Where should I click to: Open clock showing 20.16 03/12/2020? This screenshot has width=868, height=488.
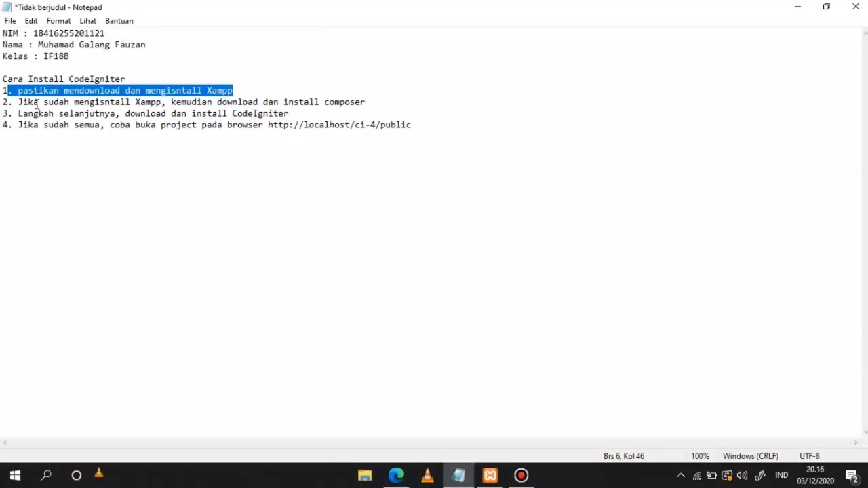tap(815, 475)
